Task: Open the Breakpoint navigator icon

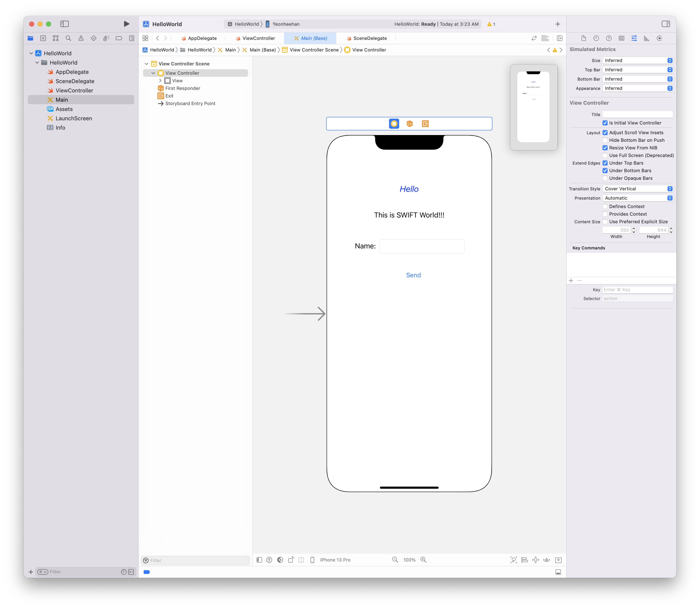Action: click(x=119, y=38)
